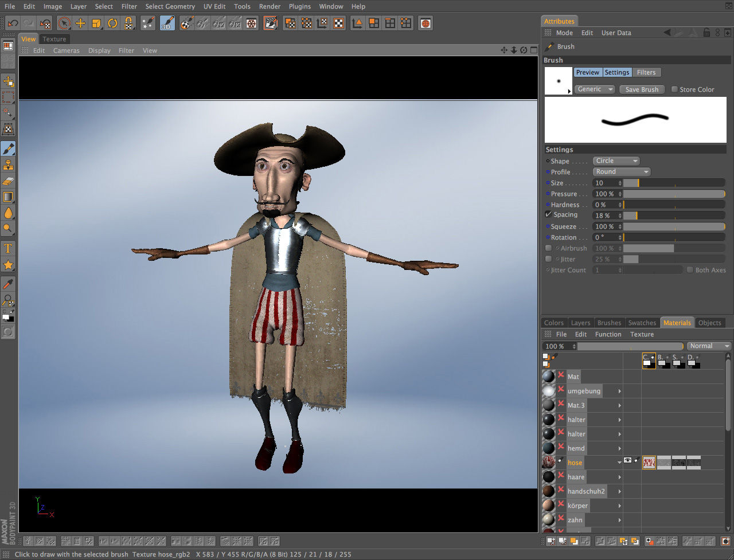Select the Eraser tool
Viewport: 734px width, 560px height.
click(x=8, y=181)
